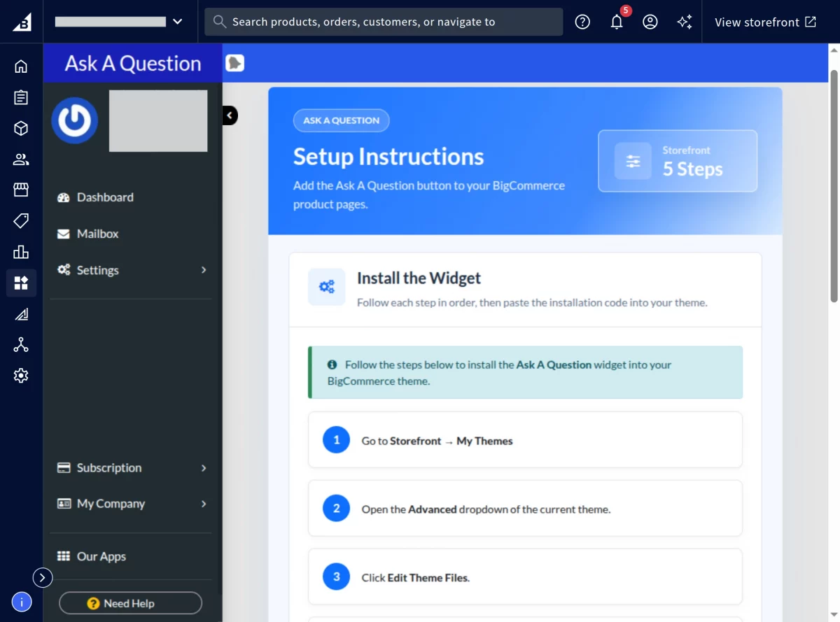Screen dimensions: 840x622
Task: Focus the search products and orders field
Action: [x=384, y=22]
